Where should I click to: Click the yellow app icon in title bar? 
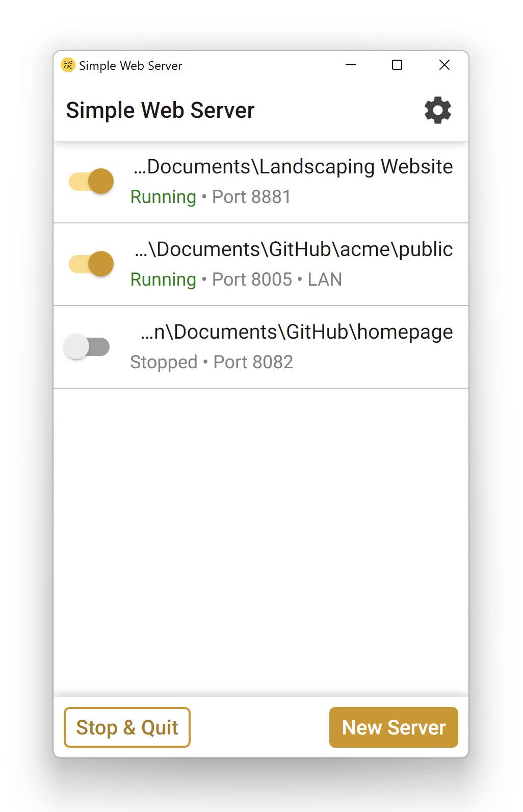68,65
